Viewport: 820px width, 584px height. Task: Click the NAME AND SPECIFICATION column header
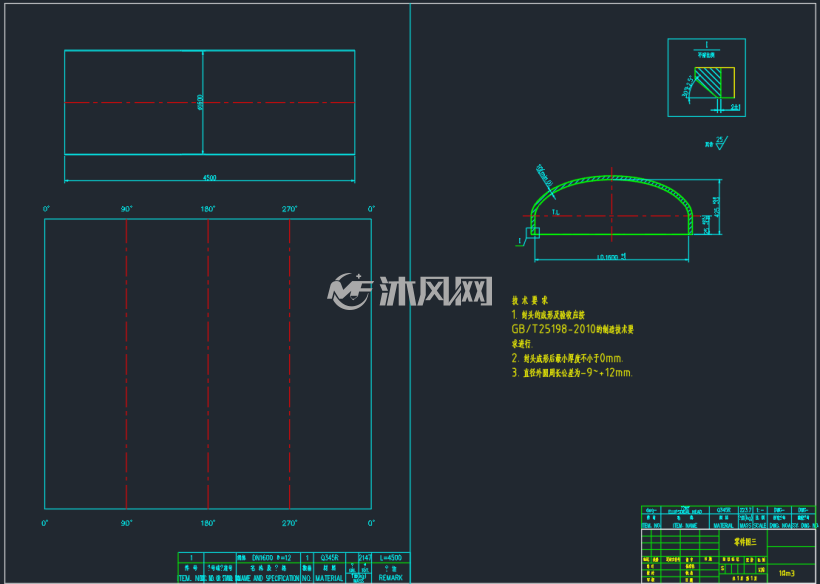268,578
